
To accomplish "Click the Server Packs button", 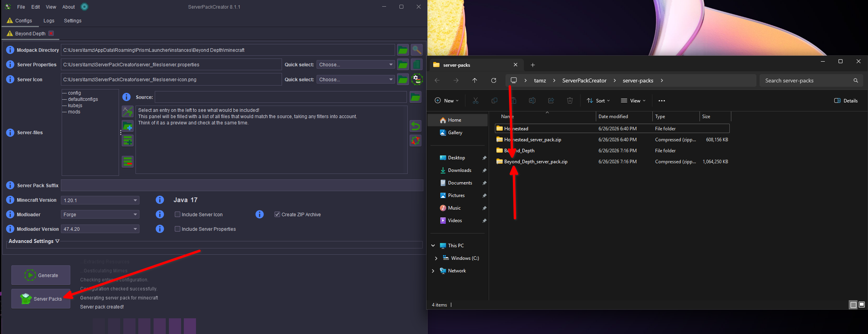I will coord(41,299).
